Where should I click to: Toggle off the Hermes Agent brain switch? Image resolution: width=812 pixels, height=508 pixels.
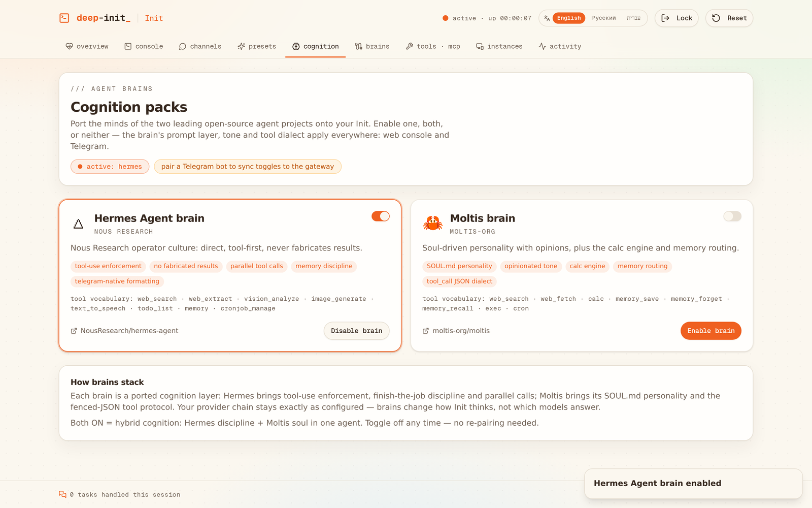(x=381, y=216)
